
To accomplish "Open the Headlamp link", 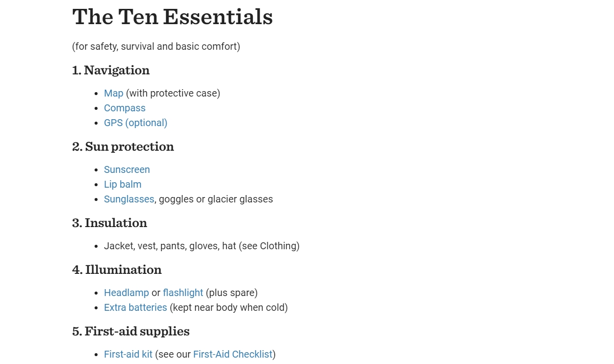I will click(126, 293).
